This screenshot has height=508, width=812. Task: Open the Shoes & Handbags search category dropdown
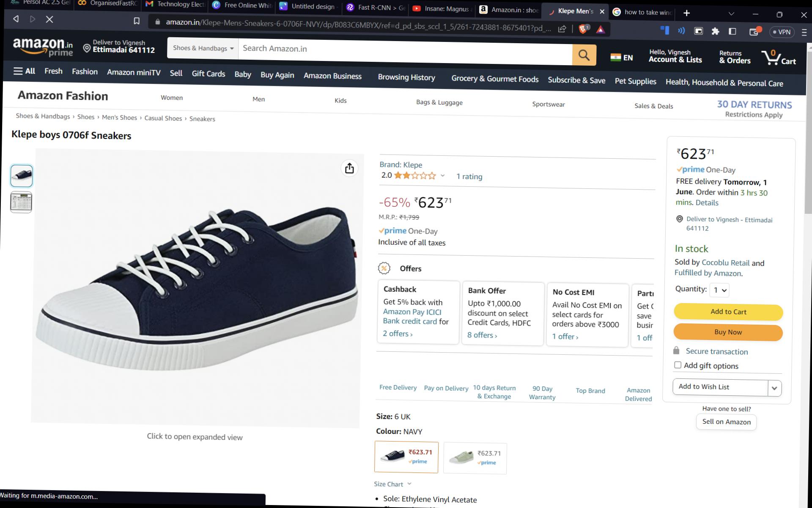coord(203,48)
